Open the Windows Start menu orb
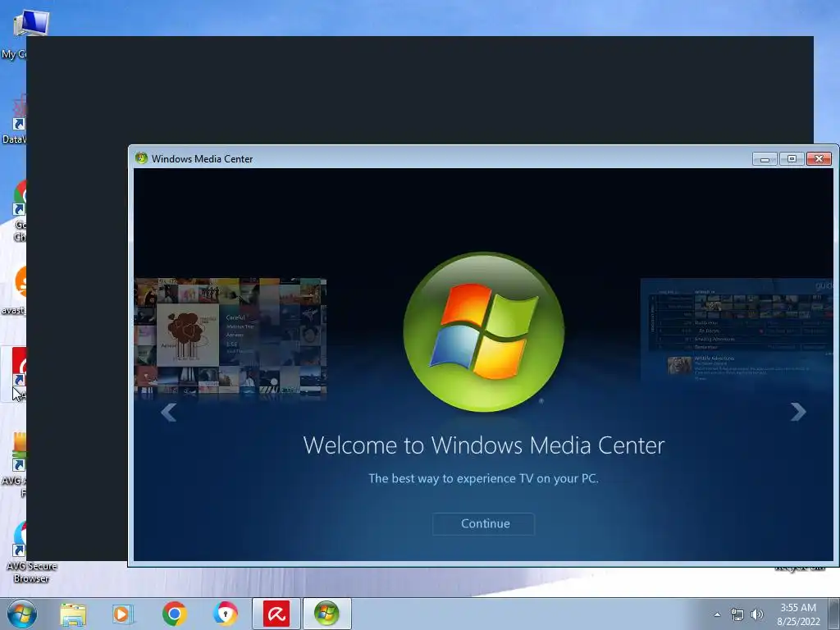The image size is (840, 630). pyautogui.click(x=22, y=614)
